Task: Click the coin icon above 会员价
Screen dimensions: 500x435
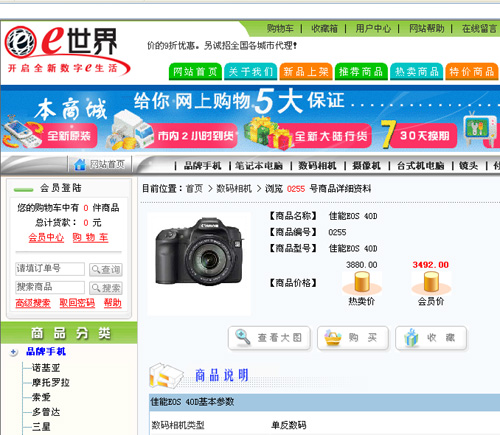Action: pos(431,282)
